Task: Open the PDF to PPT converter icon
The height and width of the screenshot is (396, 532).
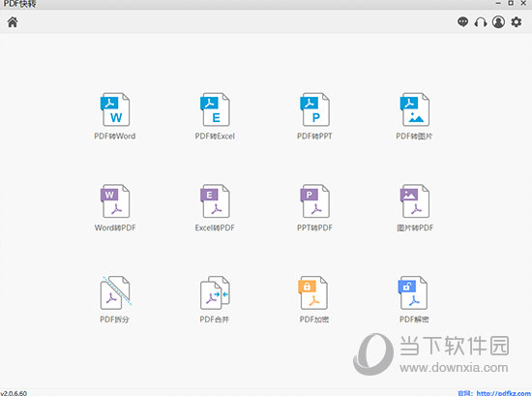Action: point(314,109)
